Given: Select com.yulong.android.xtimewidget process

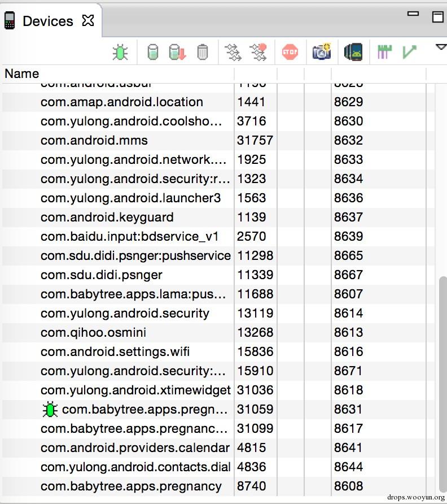Looking at the screenshot, I should (218, 390).
